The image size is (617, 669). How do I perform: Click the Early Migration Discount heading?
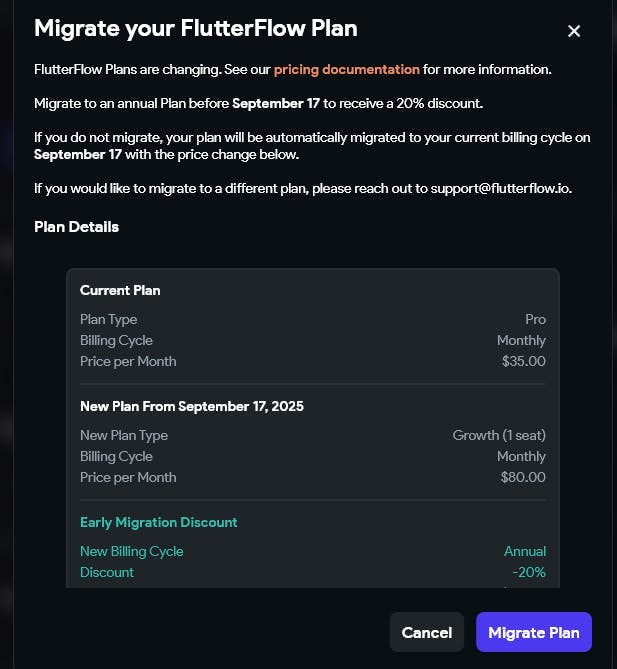click(158, 522)
